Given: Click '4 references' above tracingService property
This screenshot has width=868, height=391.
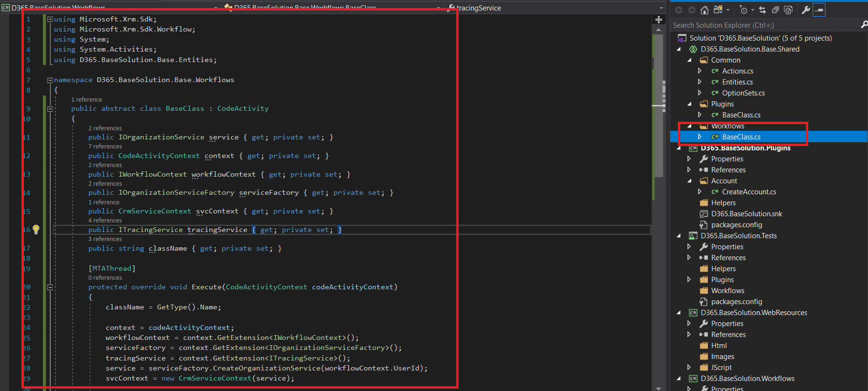Looking at the screenshot, I should pos(105,221).
